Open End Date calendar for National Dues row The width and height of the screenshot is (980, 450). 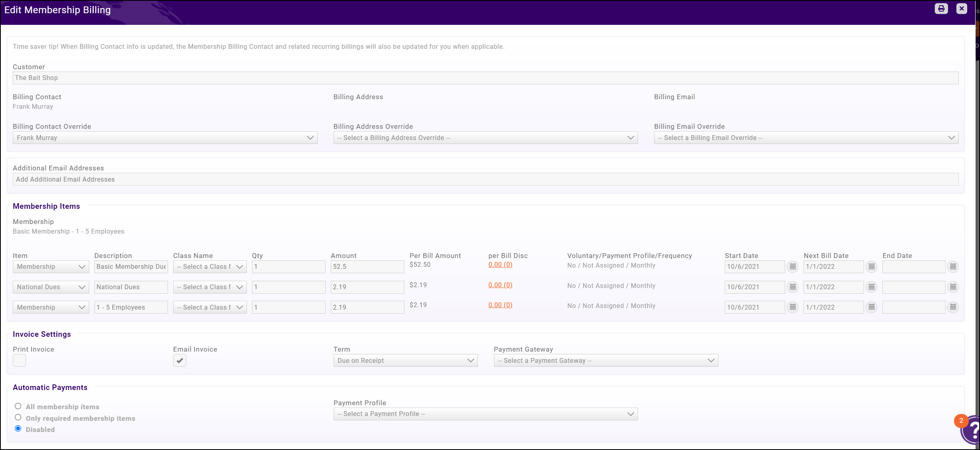point(953,287)
